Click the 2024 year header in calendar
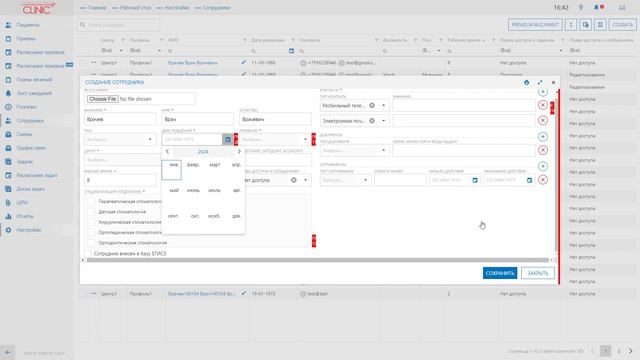 click(203, 151)
